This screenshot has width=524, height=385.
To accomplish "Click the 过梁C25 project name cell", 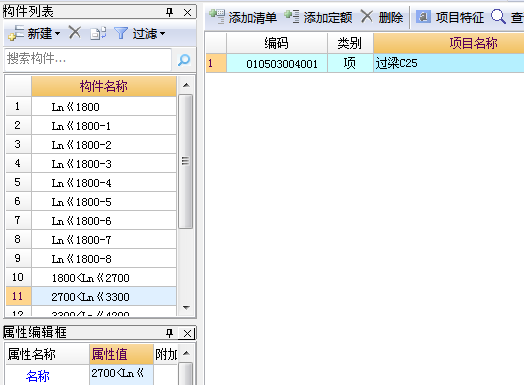I will [x=448, y=63].
